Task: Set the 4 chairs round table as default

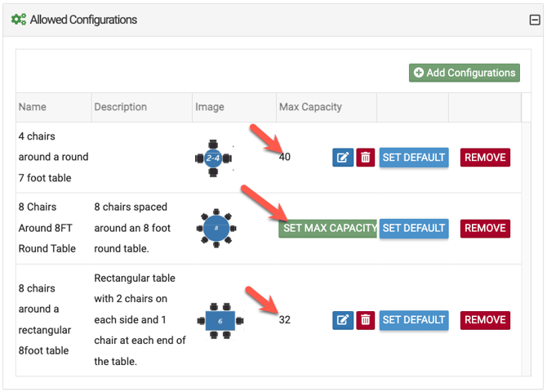Action: coord(414,158)
